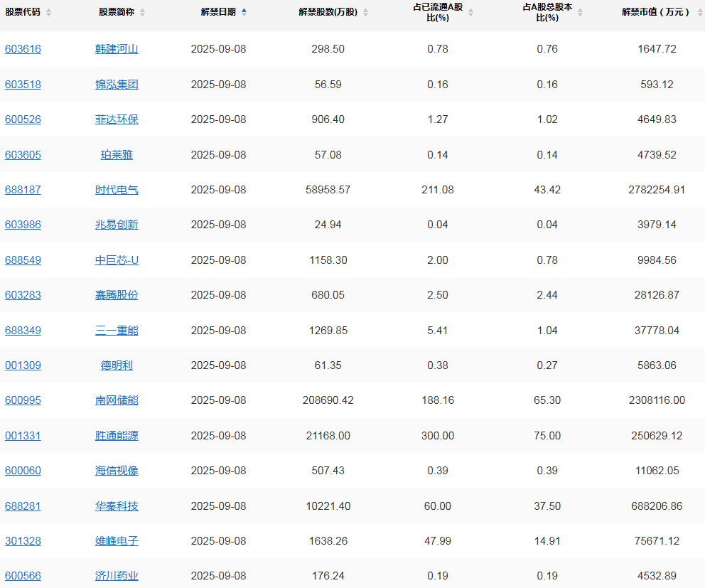Open stock code 600526 link
This screenshot has width=705, height=588.
23,119
